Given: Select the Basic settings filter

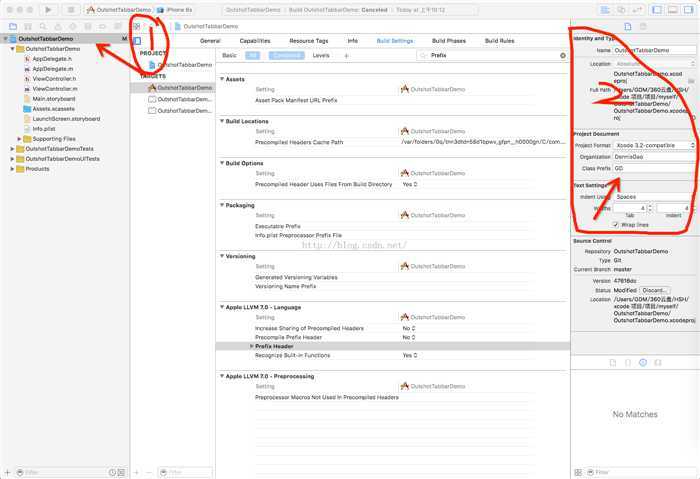Looking at the screenshot, I should [x=229, y=55].
